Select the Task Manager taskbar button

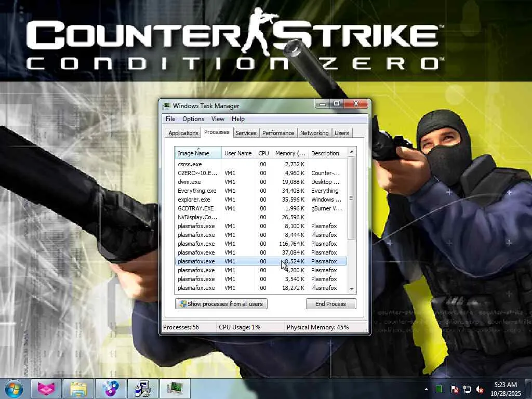[175, 389]
